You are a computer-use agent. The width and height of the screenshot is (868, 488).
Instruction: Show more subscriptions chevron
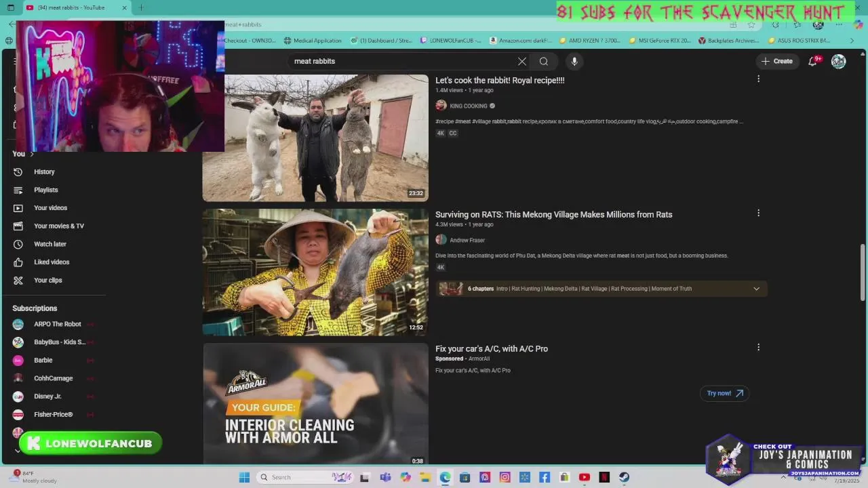pyautogui.click(x=18, y=451)
